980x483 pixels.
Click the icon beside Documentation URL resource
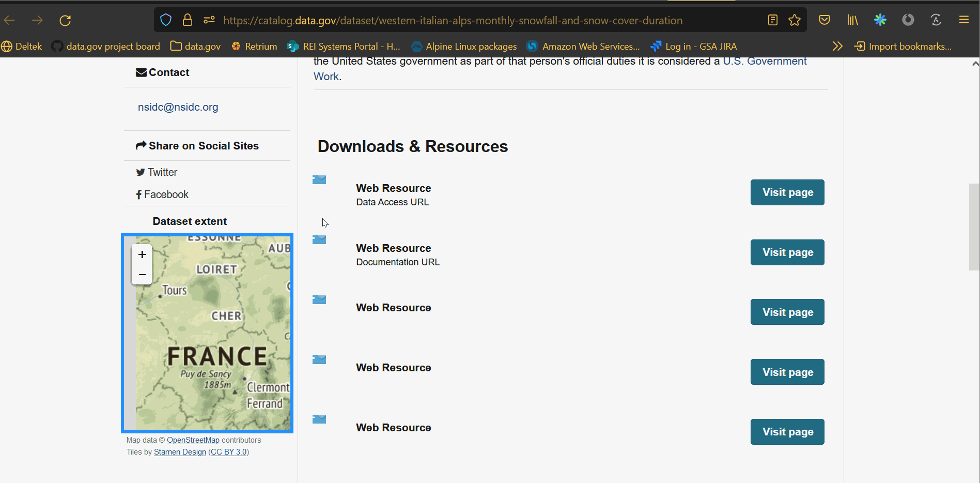(319, 239)
